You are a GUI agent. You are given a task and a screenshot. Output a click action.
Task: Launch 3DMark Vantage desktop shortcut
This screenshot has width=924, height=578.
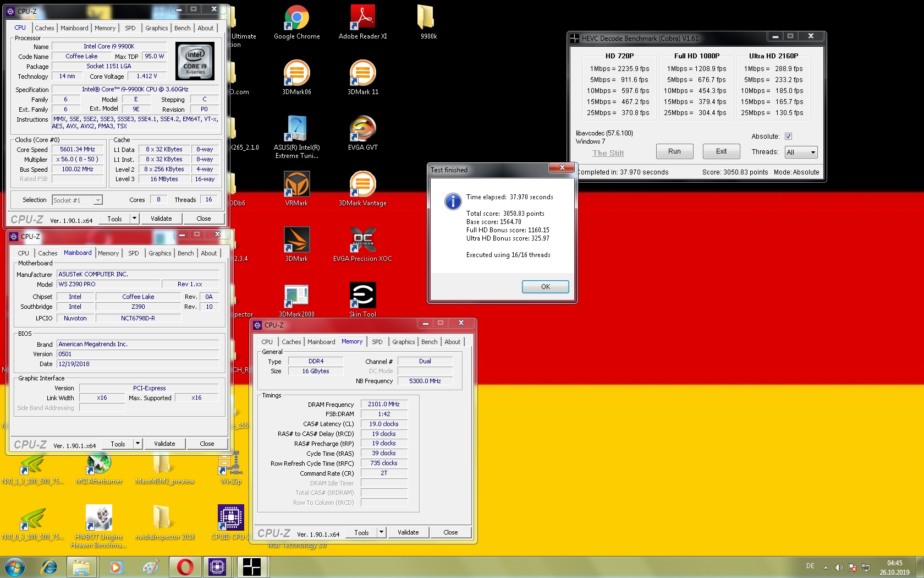coord(363,189)
